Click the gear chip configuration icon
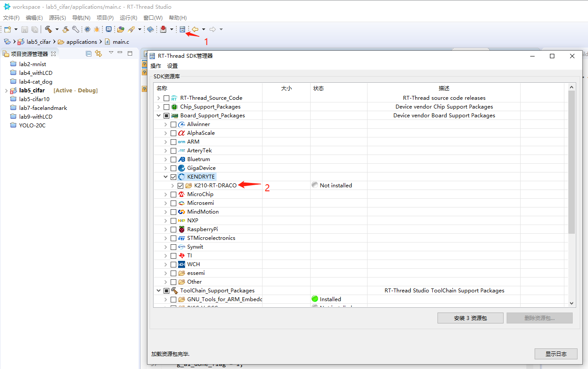Image resolution: width=588 pixels, height=369 pixels. [x=87, y=29]
